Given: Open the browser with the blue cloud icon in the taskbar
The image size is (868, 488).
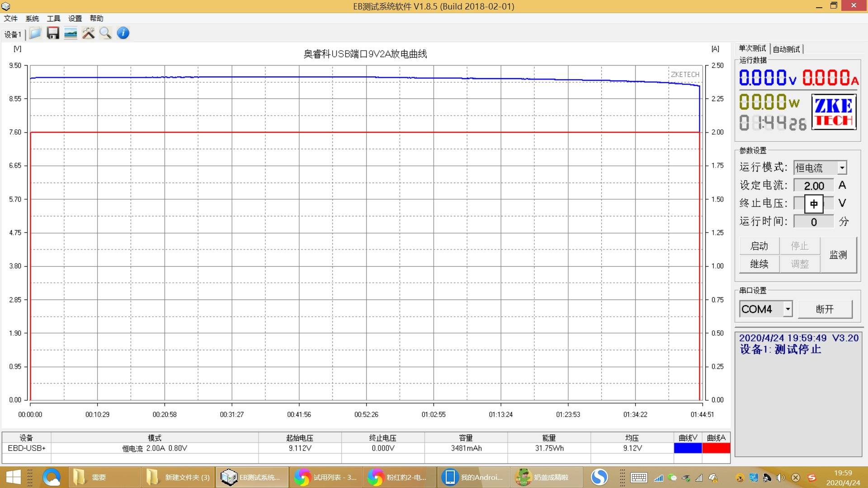Looking at the screenshot, I should [x=52, y=477].
